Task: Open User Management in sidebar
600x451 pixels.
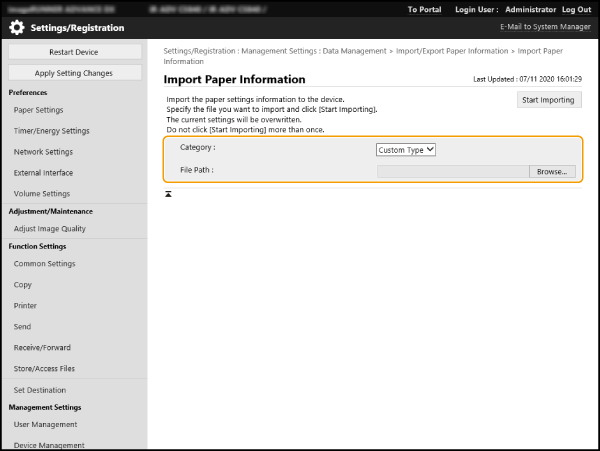Action: 45,425
